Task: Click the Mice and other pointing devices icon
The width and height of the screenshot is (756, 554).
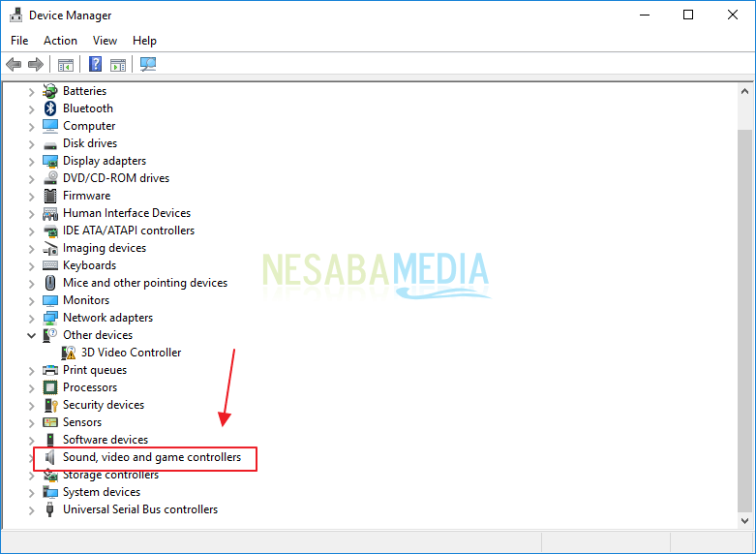Action: coord(50,283)
